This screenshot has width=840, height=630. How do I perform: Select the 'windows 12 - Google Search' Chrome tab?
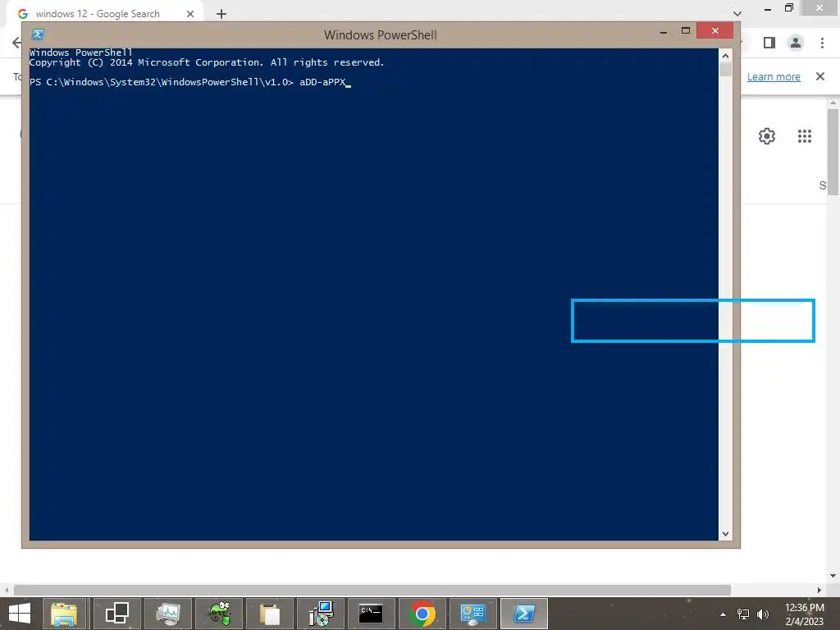(x=105, y=14)
